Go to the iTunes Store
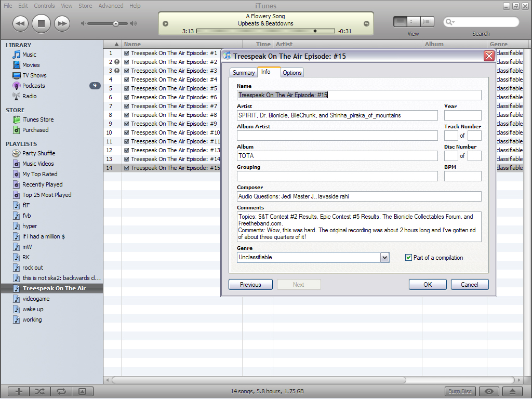 pyautogui.click(x=37, y=119)
